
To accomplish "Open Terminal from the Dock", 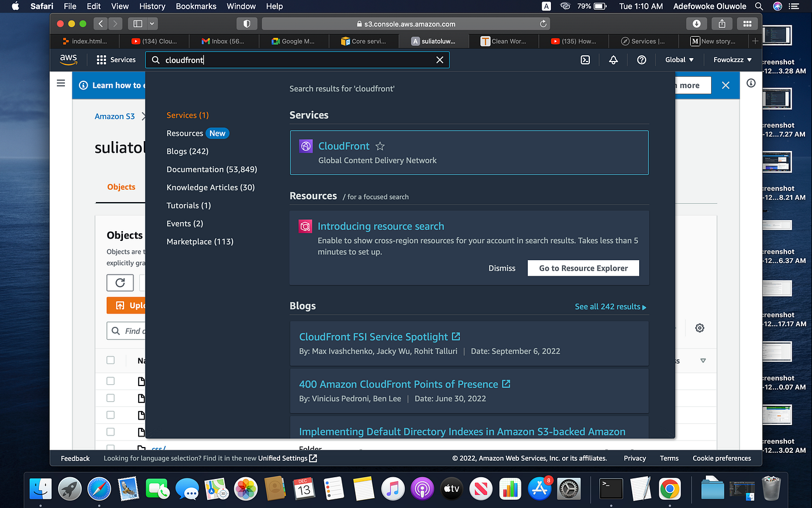I will (x=611, y=489).
